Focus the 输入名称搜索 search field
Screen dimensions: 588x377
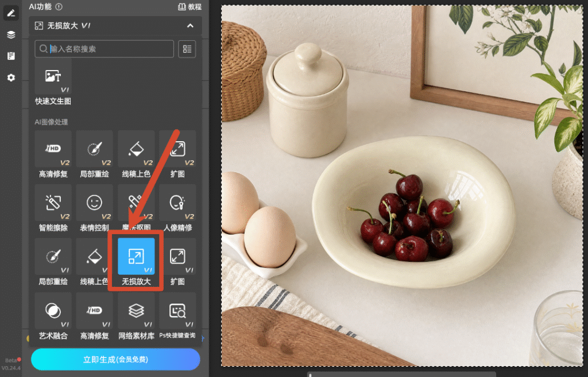(x=105, y=49)
